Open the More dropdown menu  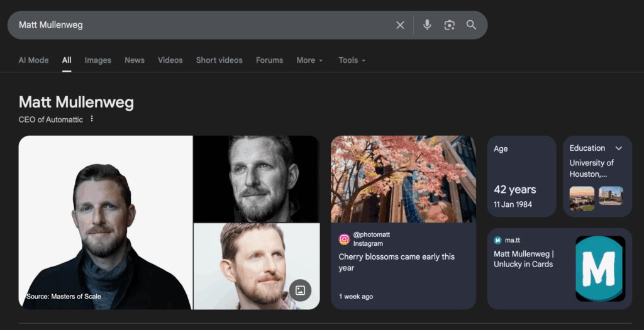[309, 60]
